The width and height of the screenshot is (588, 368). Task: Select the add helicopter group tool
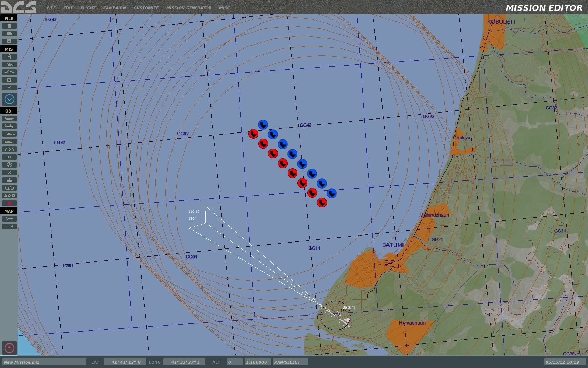9,126
